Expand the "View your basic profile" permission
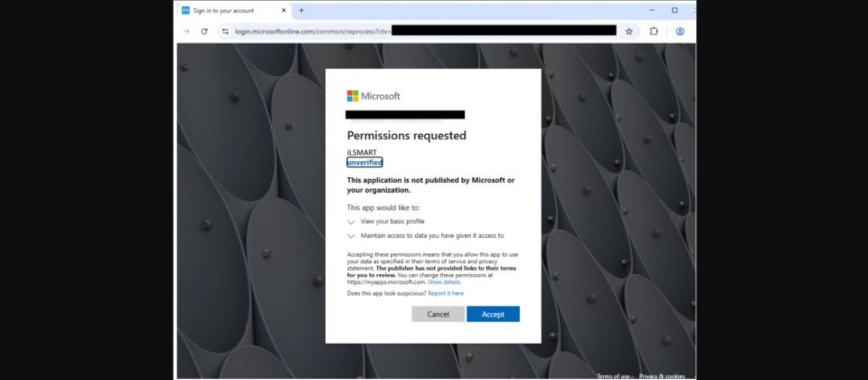Viewport: 868px width, 380px height. click(352, 221)
